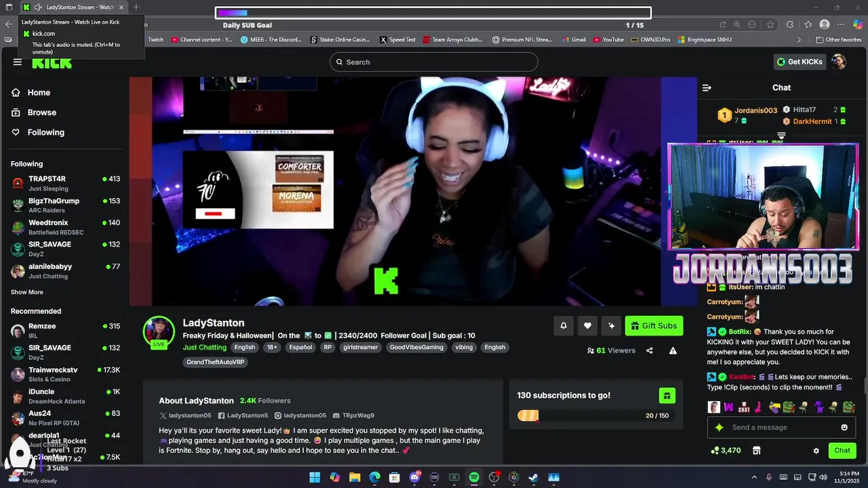
Task: Open BigzThaGrump channel in Following
Action: [66, 205]
